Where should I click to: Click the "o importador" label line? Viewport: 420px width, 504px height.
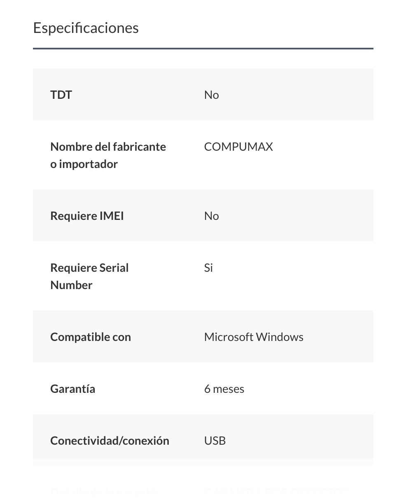(84, 164)
